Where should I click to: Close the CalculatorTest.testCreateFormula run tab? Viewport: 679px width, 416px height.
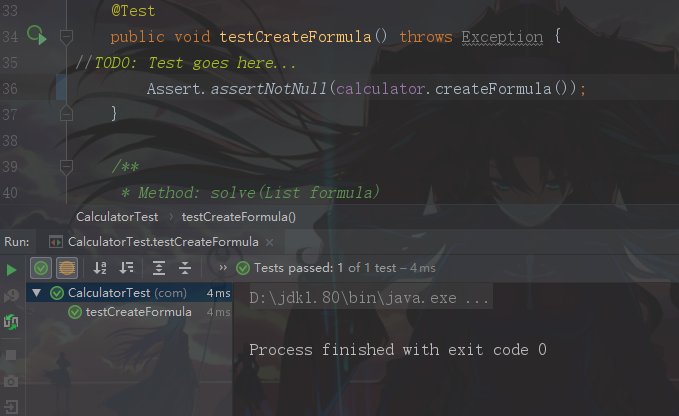pyautogui.click(x=270, y=242)
